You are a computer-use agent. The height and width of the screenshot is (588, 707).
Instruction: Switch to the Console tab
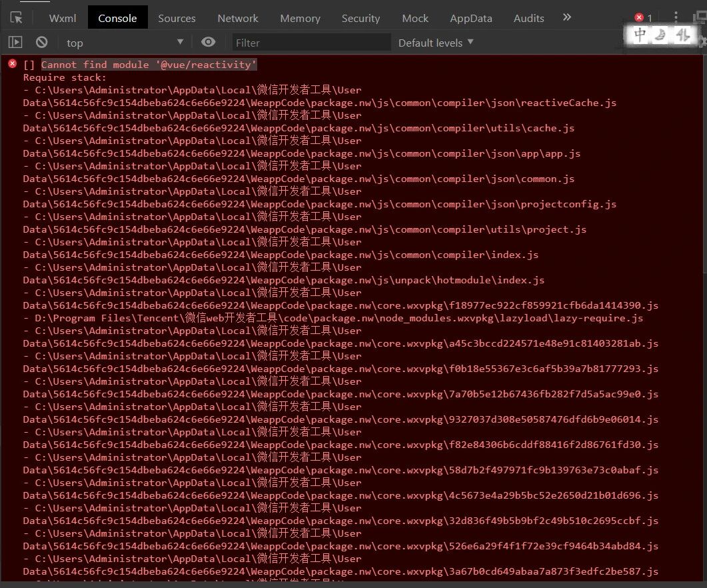[117, 18]
